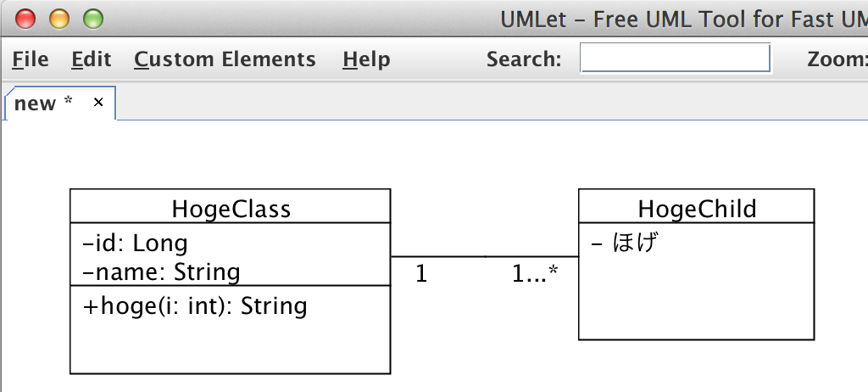Open the Help menu
Viewport: 868px width, 392px height.
pyautogui.click(x=366, y=59)
